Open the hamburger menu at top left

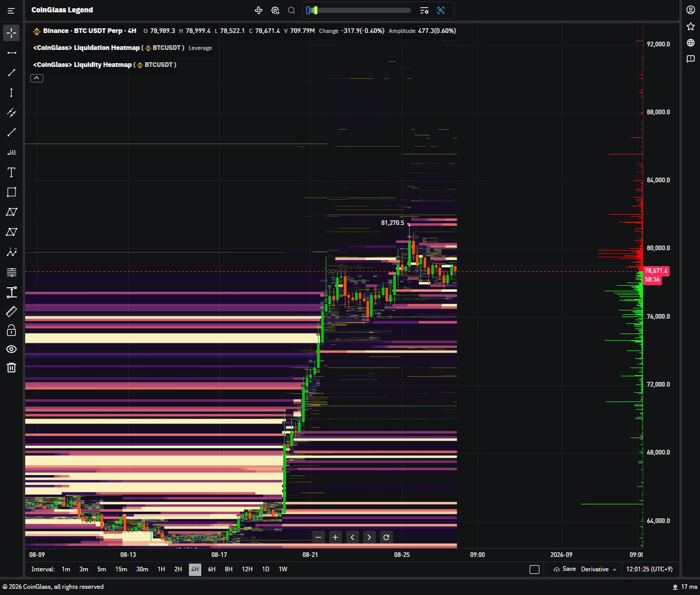[11, 10]
